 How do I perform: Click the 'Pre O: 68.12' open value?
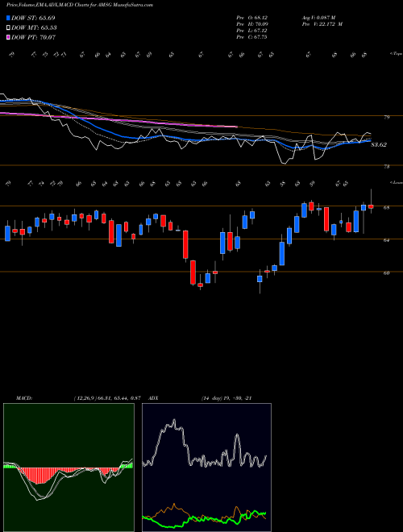tap(251, 18)
